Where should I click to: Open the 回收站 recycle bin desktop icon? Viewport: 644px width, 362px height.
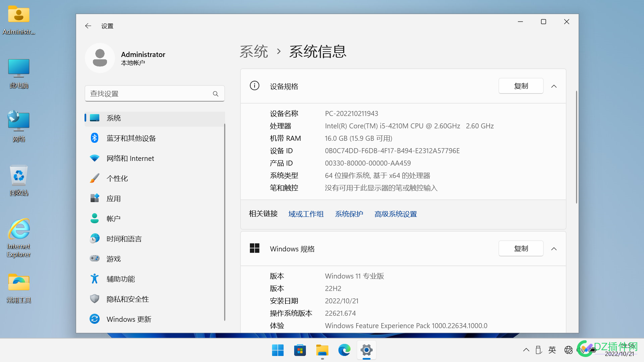pyautogui.click(x=19, y=180)
